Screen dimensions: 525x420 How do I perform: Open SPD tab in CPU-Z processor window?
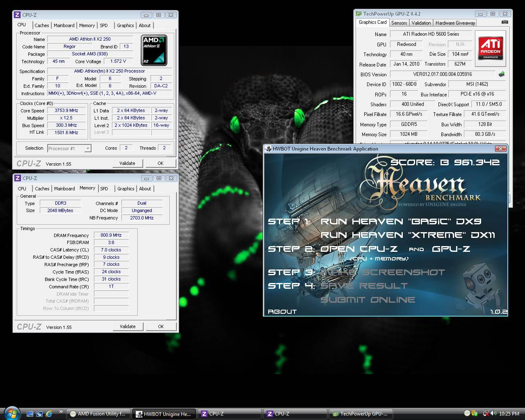pos(104,25)
